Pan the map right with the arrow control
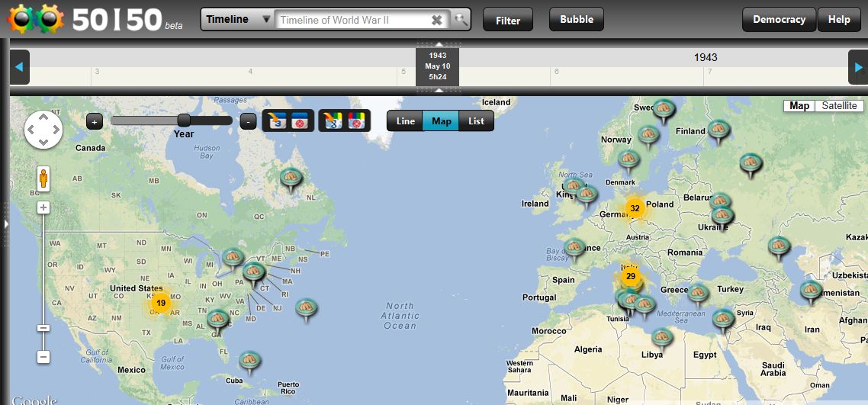Viewport: 868px width, 405px height. click(x=56, y=130)
